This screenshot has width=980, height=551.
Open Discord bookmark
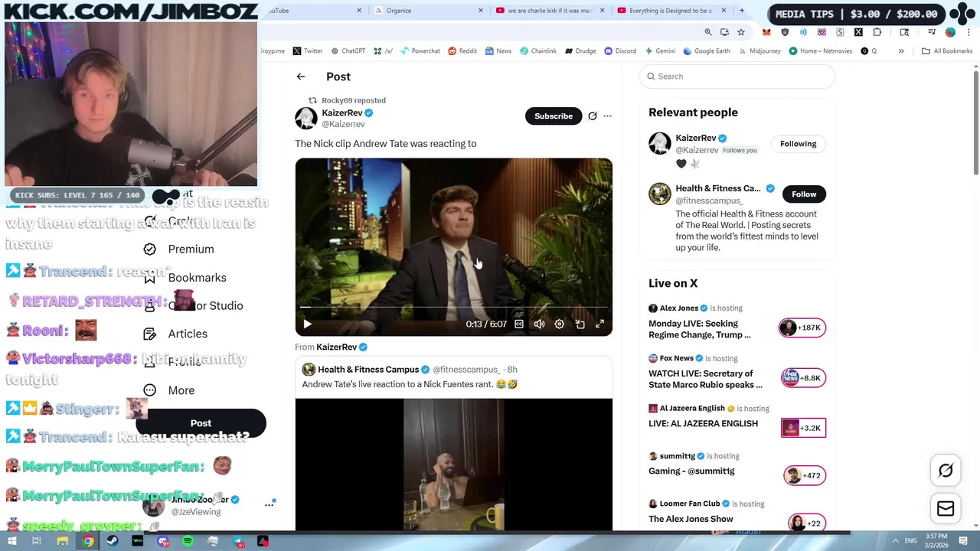point(619,51)
